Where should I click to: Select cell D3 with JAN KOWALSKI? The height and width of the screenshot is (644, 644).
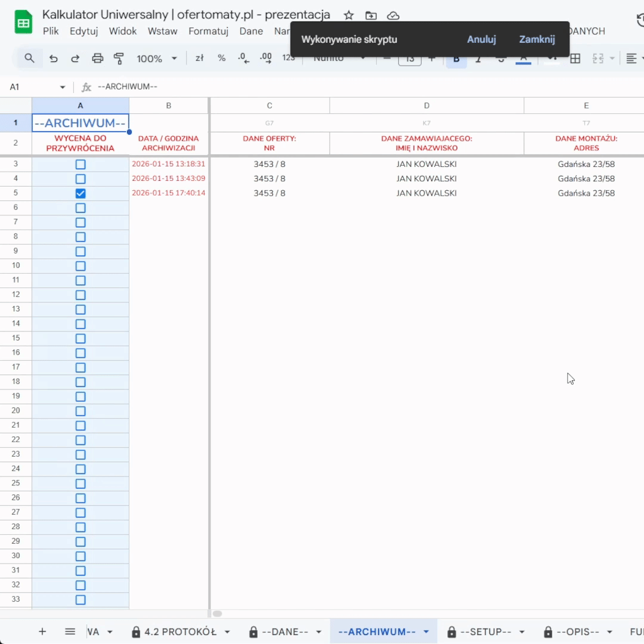tap(426, 164)
